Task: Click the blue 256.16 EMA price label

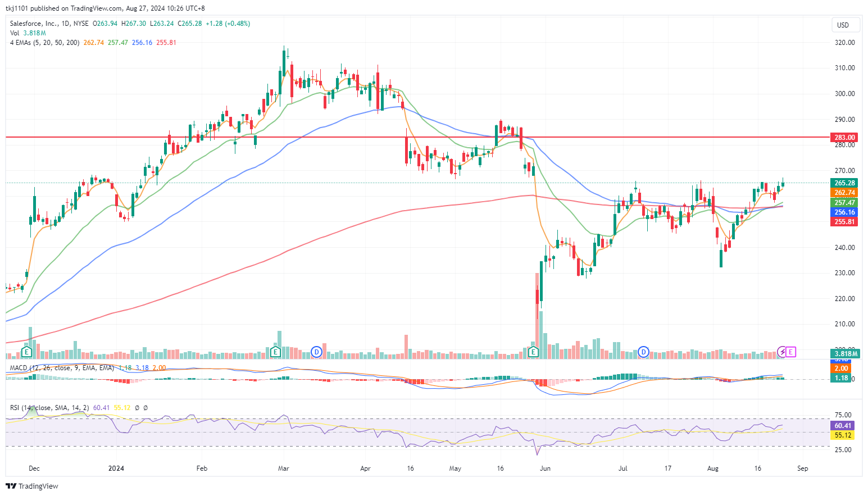Action: coord(844,212)
